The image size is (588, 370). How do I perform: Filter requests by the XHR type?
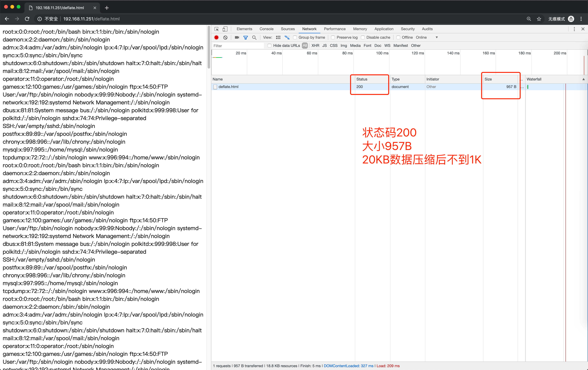tap(315, 45)
